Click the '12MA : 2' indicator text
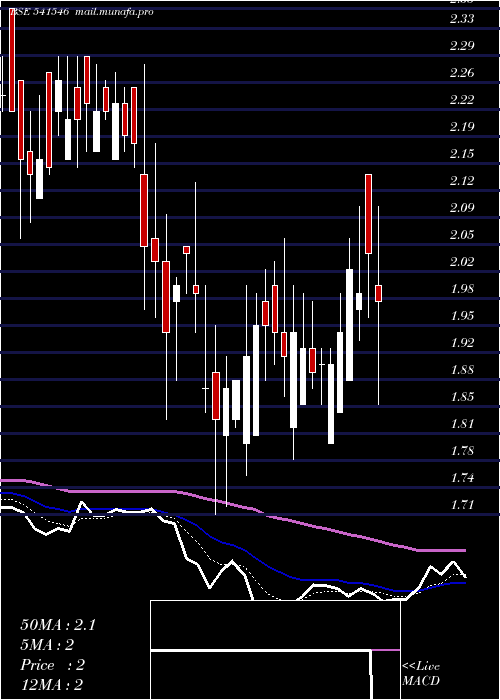The image size is (500, 700). tap(52, 685)
